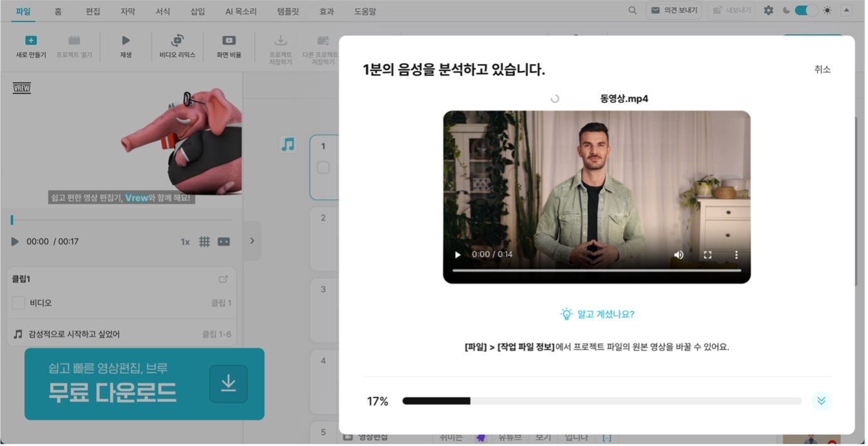This screenshot has height=446, width=868.
Task: Toggle the preview grid overlay icon
Action: click(x=204, y=242)
